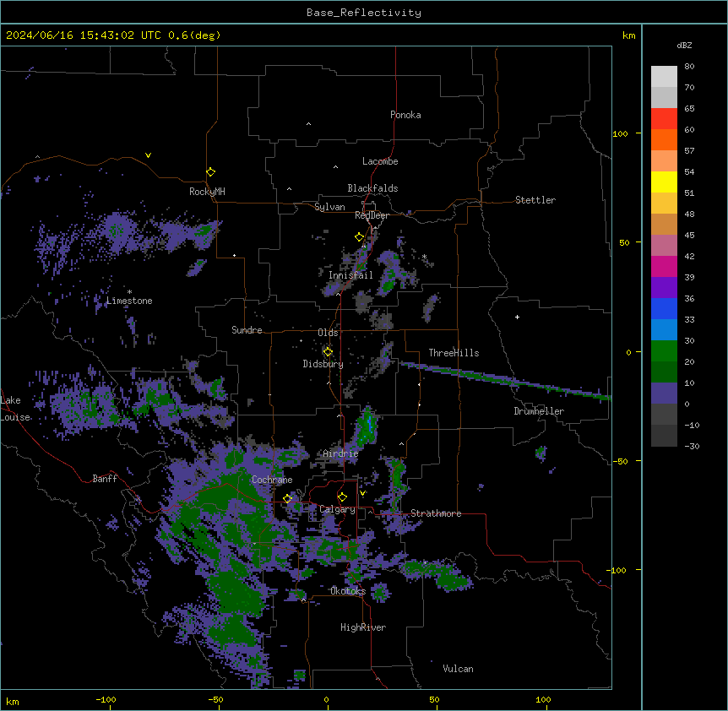Select the Lacombe label
This screenshot has height=711, width=728.
tap(380, 161)
